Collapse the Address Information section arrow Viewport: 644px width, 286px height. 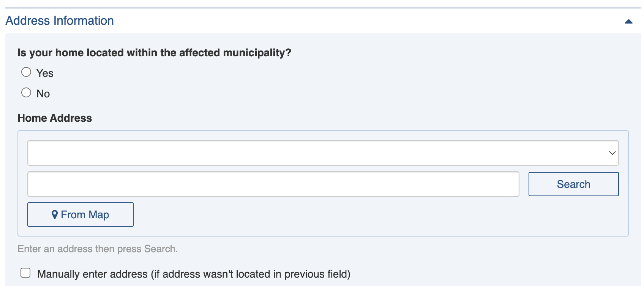coord(628,21)
